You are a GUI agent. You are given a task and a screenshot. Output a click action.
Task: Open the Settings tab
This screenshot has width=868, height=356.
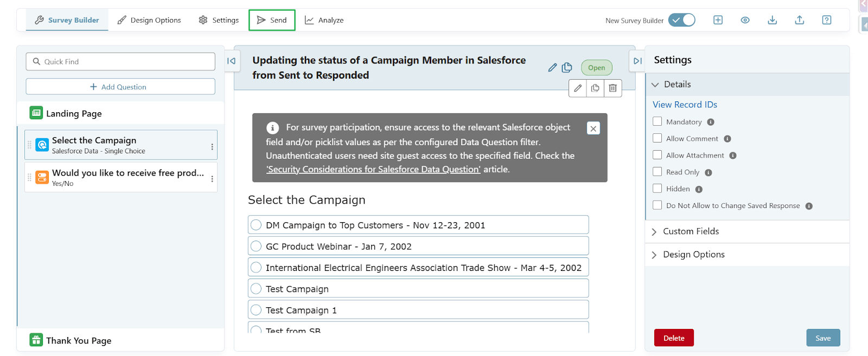(x=219, y=20)
